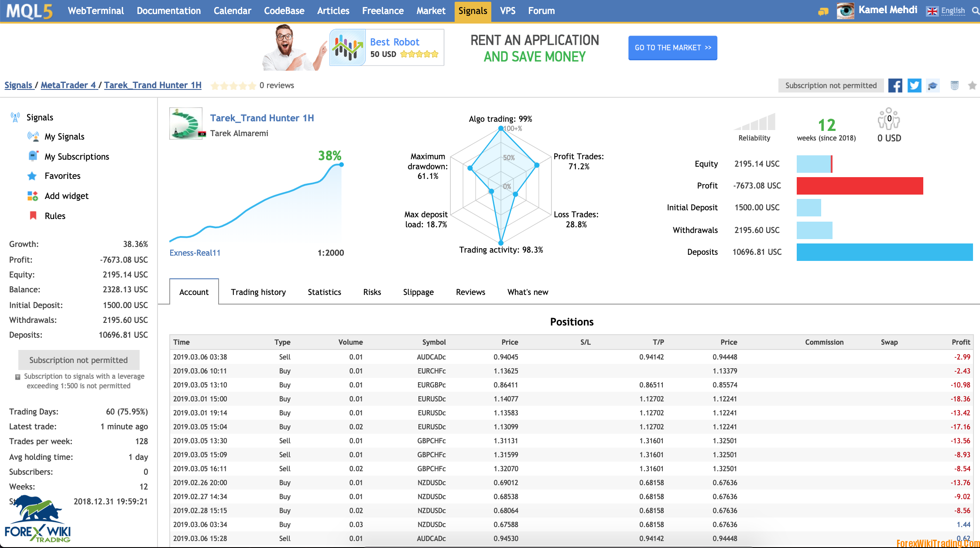Viewport: 980px width, 548px height.
Task: Switch to the Trading history tab
Action: [258, 292]
